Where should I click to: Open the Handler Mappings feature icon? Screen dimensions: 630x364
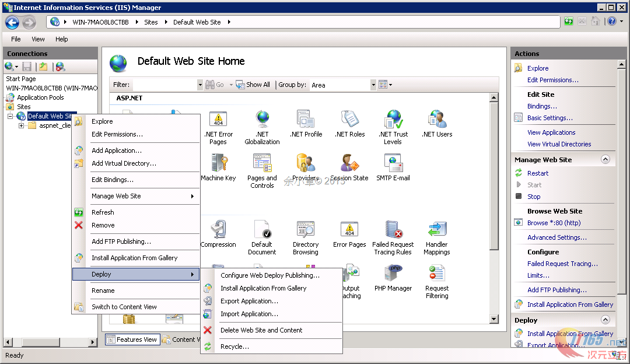(x=437, y=229)
